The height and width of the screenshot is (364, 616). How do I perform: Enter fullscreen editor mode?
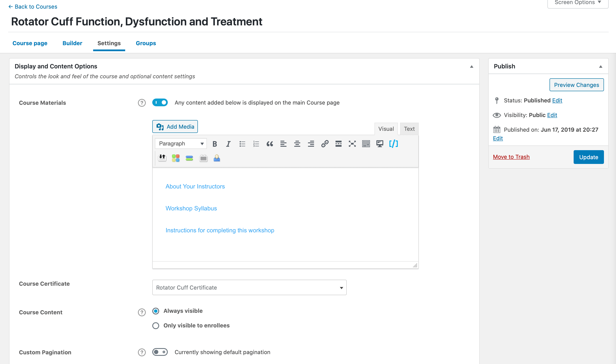click(352, 144)
